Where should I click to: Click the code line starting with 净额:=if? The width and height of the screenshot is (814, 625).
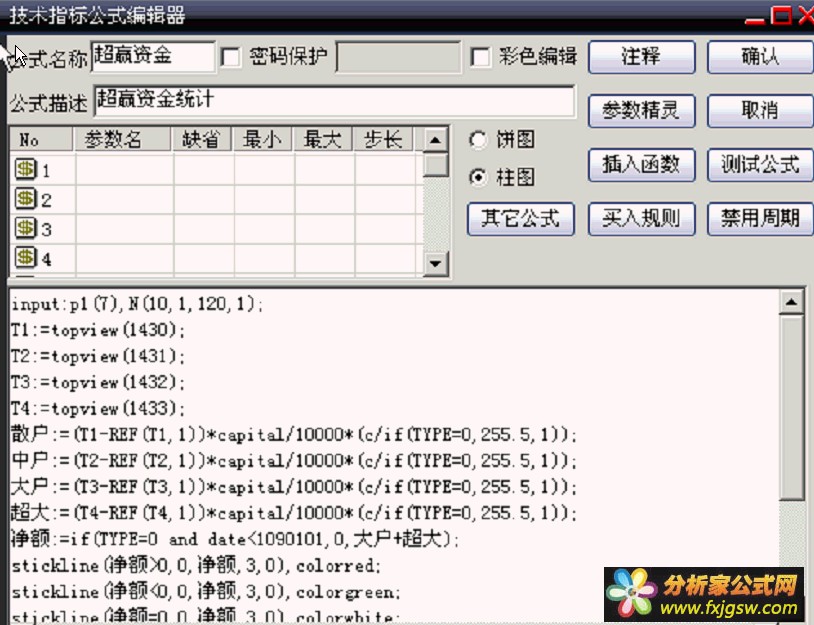(x=235, y=539)
